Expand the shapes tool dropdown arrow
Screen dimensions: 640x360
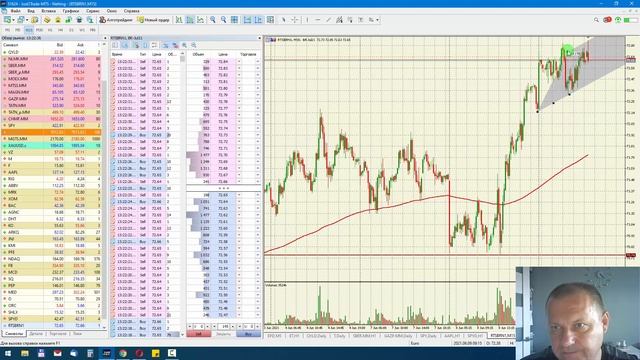point(378,20)
